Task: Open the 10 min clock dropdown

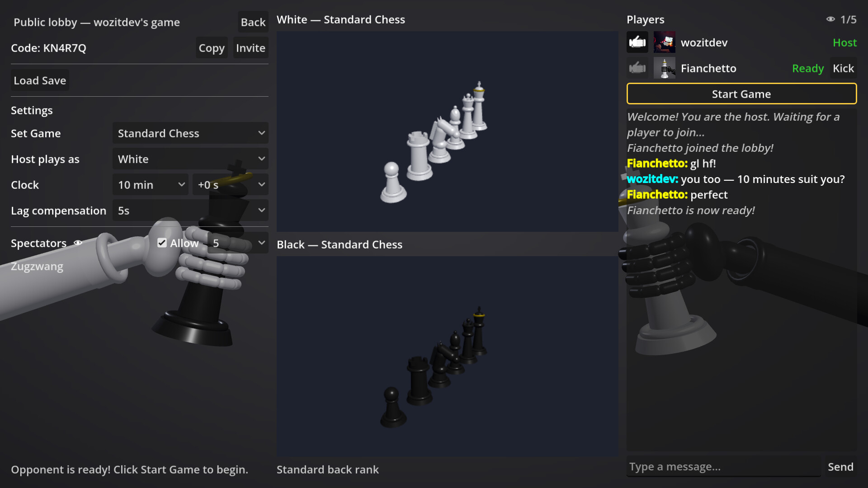Action: (x=151, y=185)
